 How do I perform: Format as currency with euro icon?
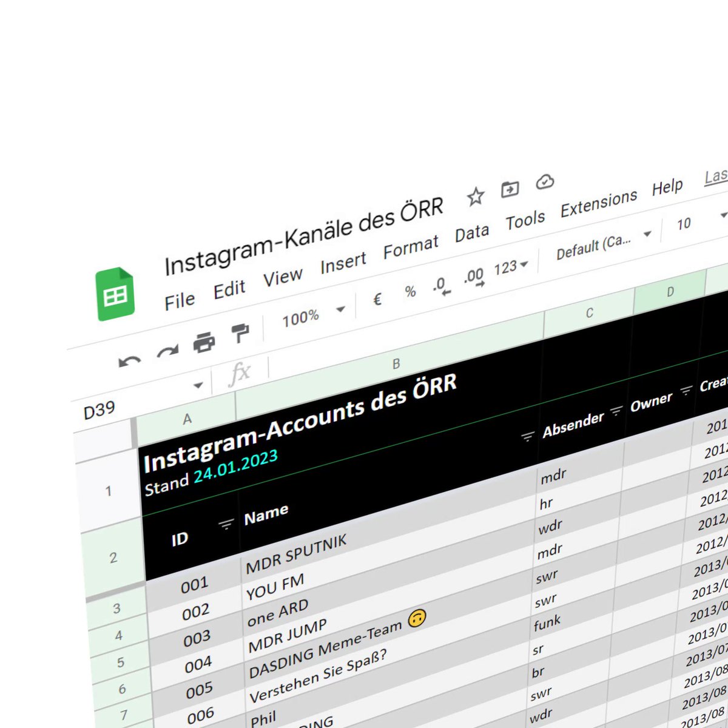pos(377,300)
